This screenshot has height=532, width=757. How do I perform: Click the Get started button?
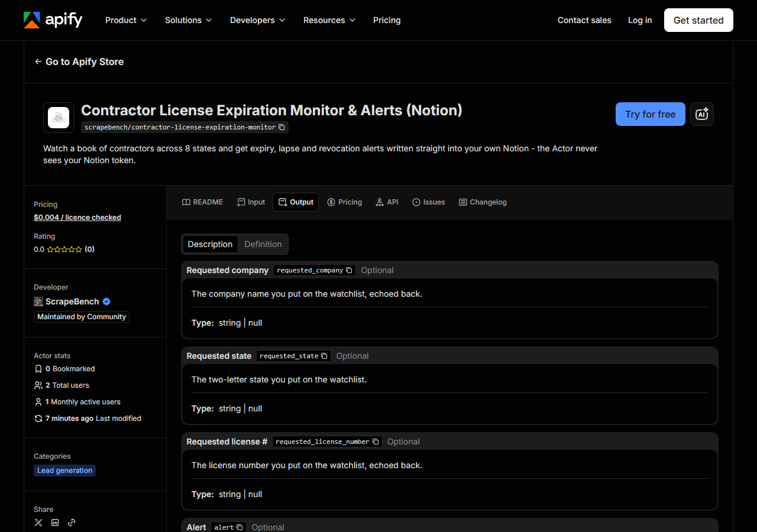coord(698,20)
